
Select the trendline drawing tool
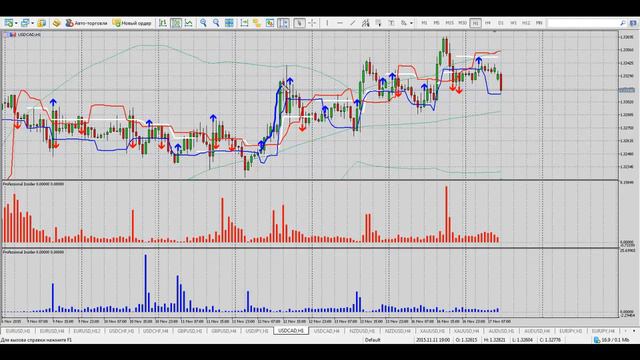click(x=353, y=23)
